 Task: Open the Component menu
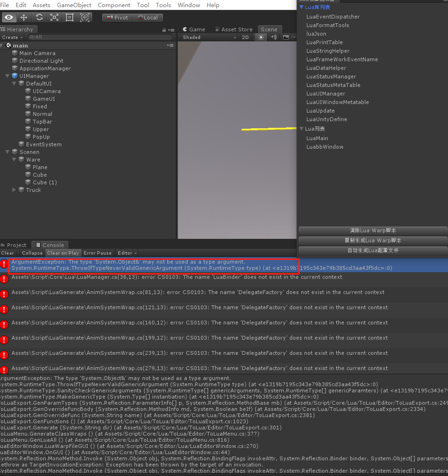point(114,5)
